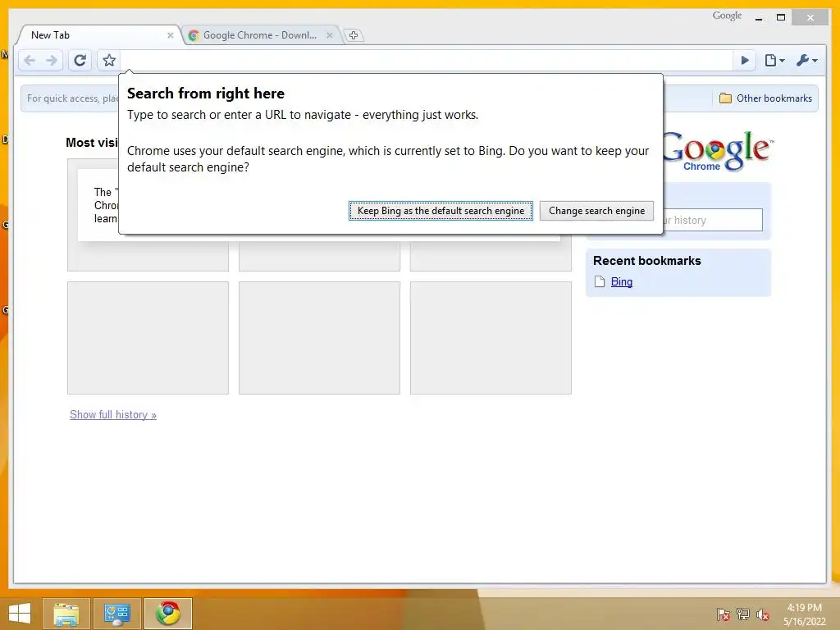The height and width of the screenshot is (630, 840).
Task: Select the middle empty thumbnail in bottom row
Action: pyautogui.click(x=319, y=338)
